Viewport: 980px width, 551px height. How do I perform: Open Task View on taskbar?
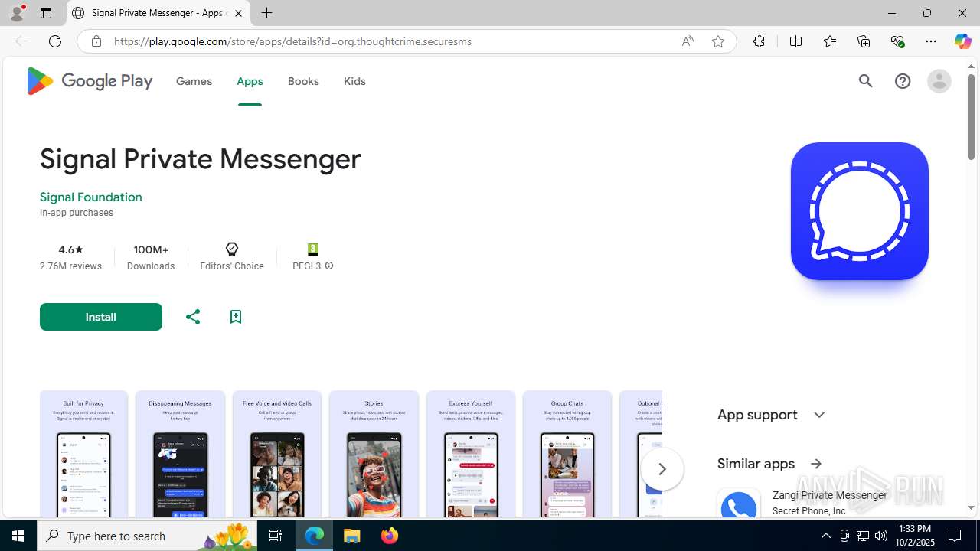(x=276, y=536)
